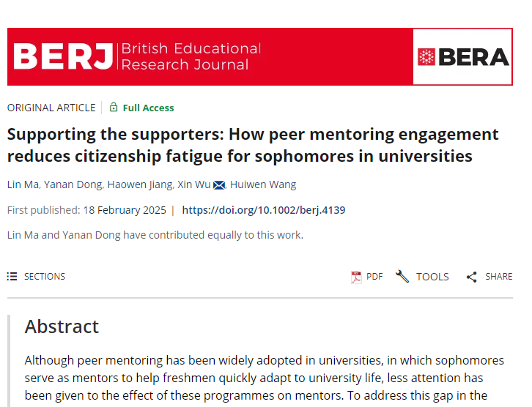Click the red BERA snowflake emblem
Viewport: 532px width, 407px height.
pos(426,56)
